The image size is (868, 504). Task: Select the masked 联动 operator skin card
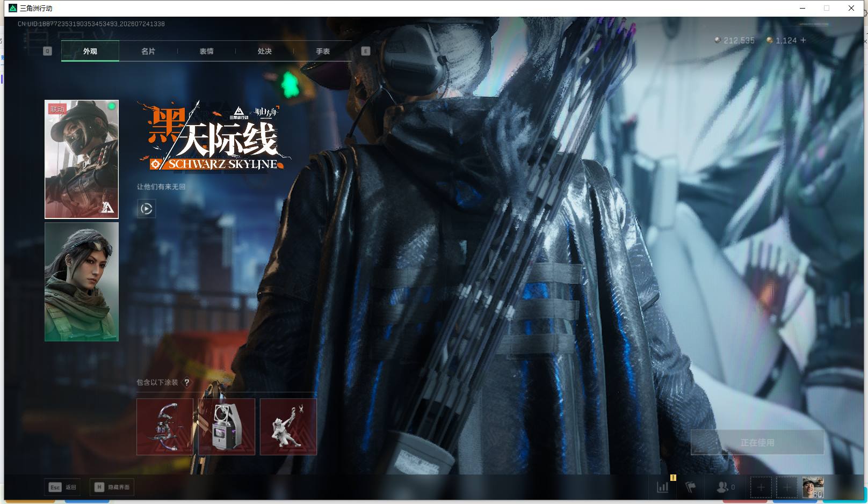[x=82, y=159]
